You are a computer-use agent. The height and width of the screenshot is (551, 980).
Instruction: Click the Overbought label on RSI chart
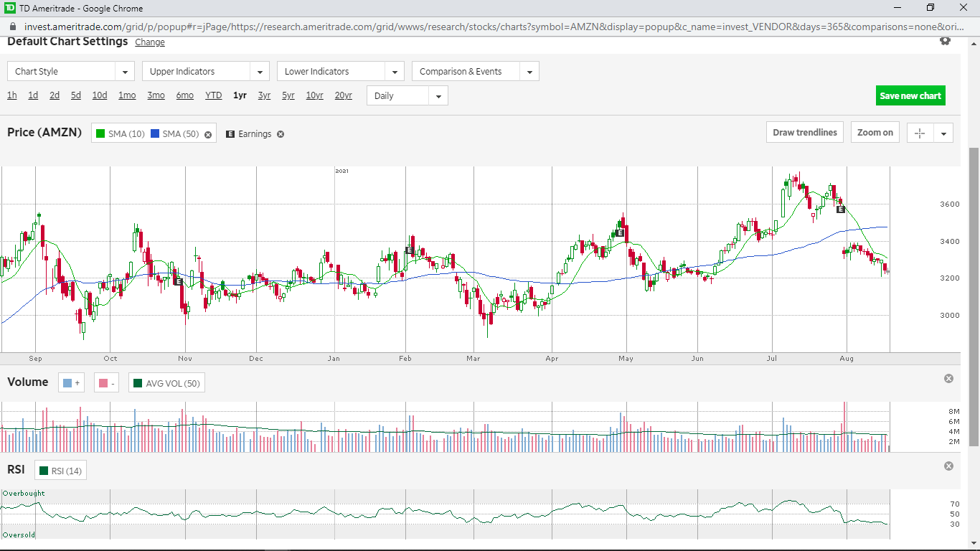(24, 494)
